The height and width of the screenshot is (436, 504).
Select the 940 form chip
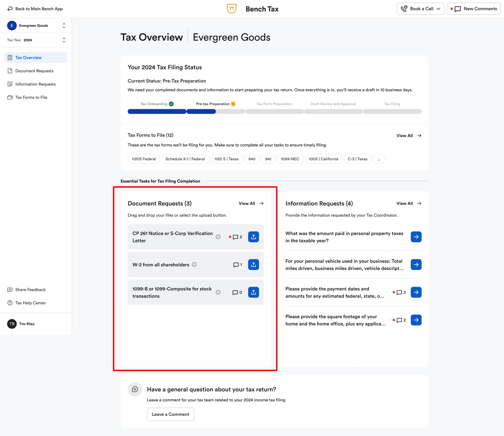click(x=252, y=159)
